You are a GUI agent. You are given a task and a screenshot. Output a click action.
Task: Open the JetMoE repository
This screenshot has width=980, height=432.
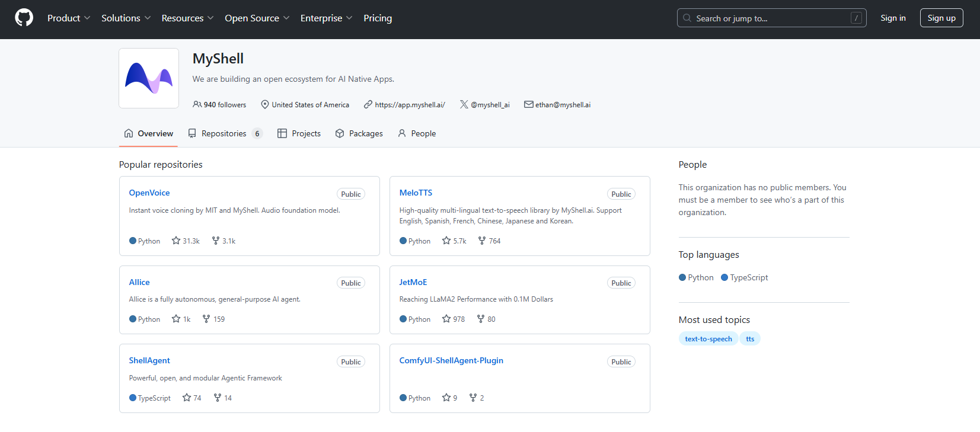click(x=413, y=282)
